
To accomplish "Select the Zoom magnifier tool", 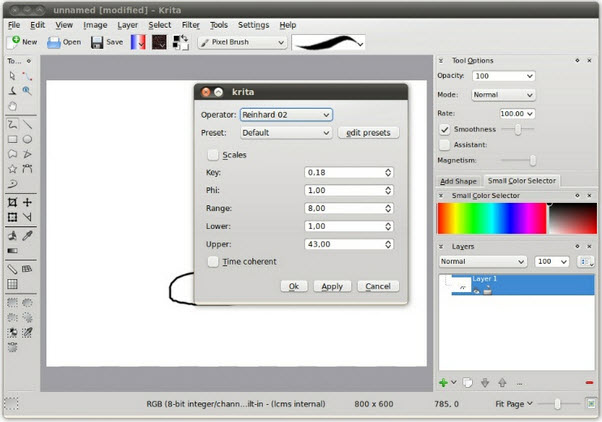I will [x=27, y=91].
